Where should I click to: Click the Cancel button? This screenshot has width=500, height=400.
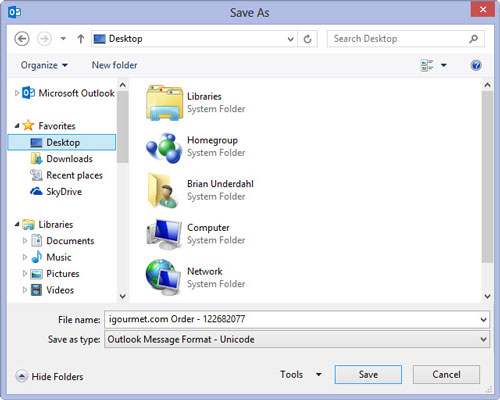pyautogui.click(x=446, y=374)
